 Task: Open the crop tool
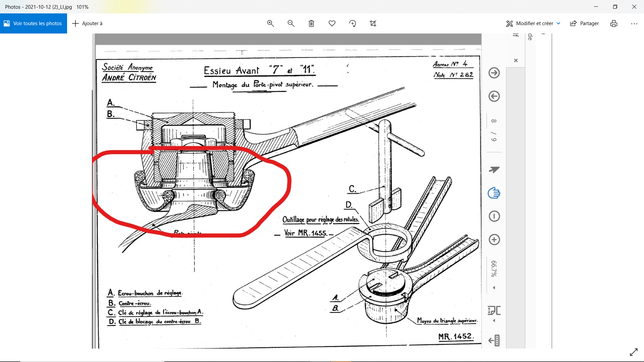tap(373, 23)
